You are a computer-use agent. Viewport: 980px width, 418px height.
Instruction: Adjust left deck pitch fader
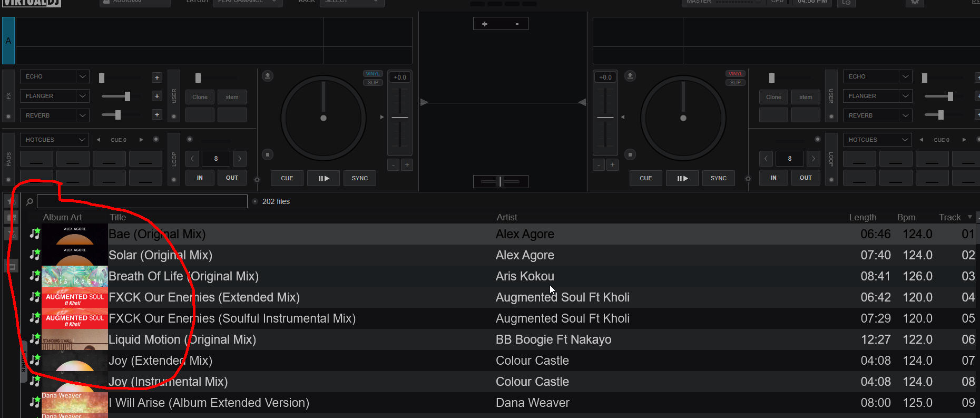pyautogui.click(x=400, y=117)
